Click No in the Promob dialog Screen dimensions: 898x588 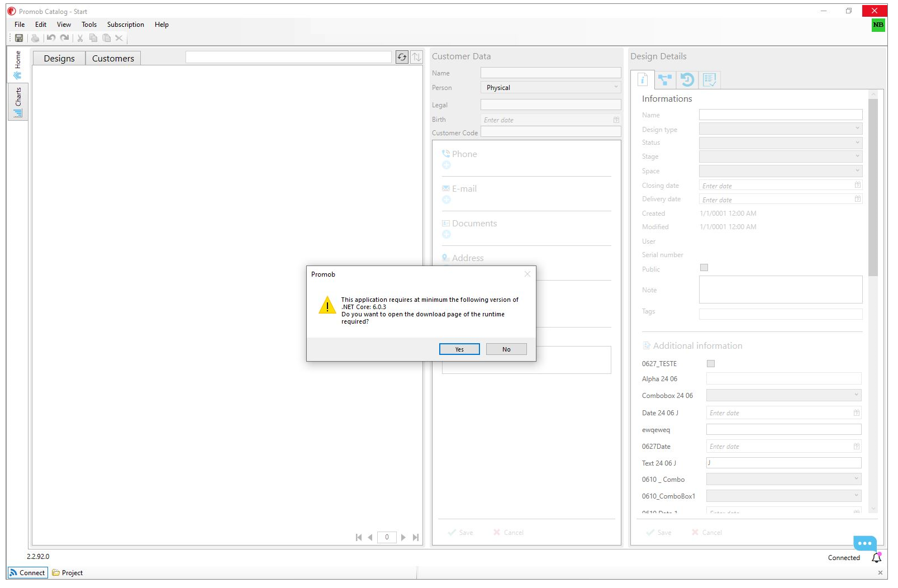point(506,349)
